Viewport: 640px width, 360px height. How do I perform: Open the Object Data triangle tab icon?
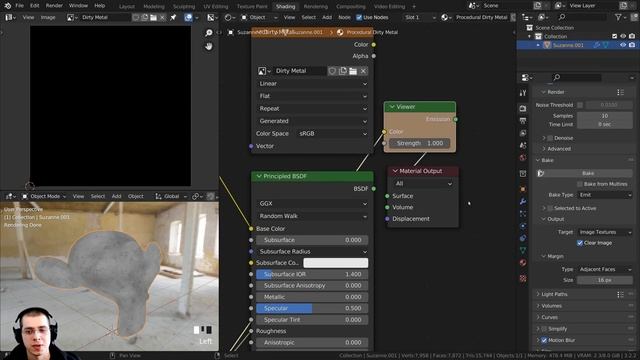(x=523, y=250)
